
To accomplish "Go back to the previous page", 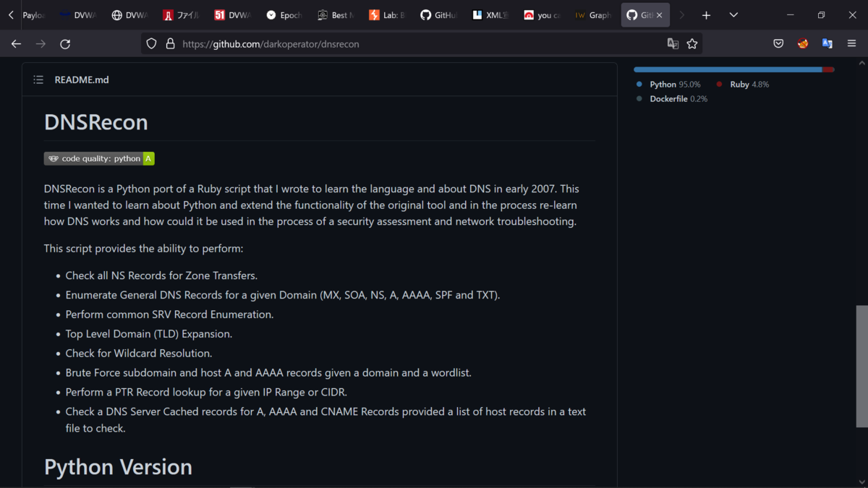I will pos(16,44).
